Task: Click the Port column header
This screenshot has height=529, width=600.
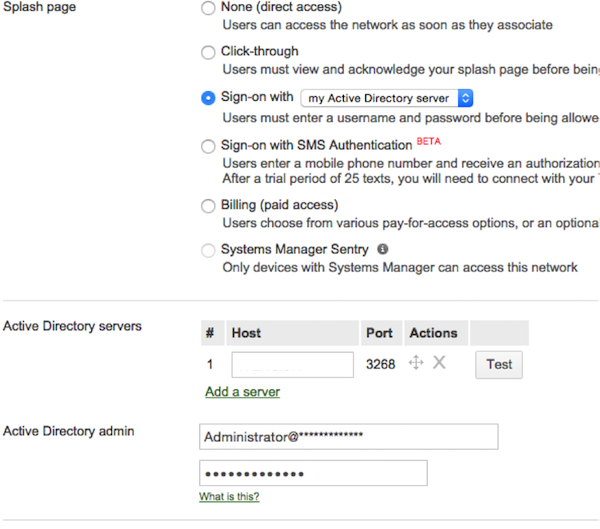Action: pos(379,333)
